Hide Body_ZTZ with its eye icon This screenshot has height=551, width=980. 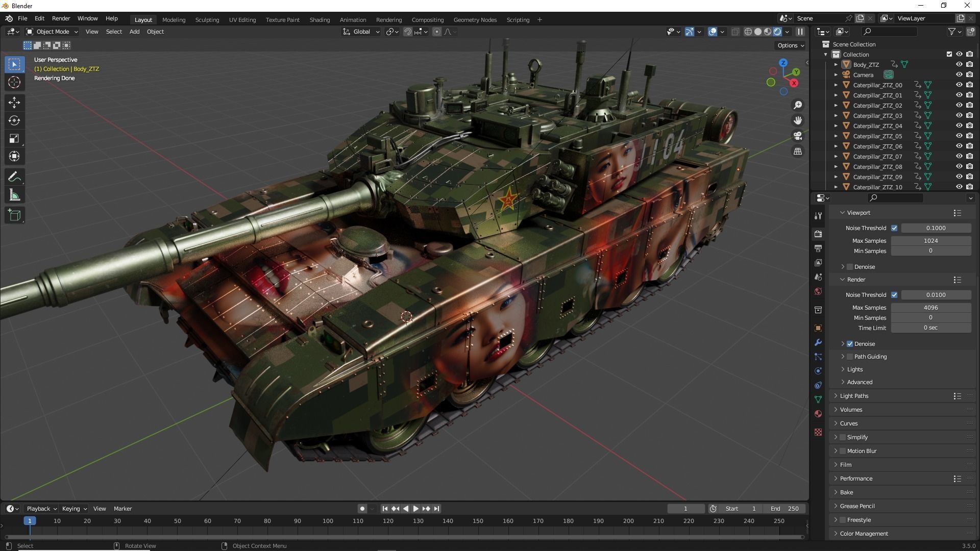[959, 64]
